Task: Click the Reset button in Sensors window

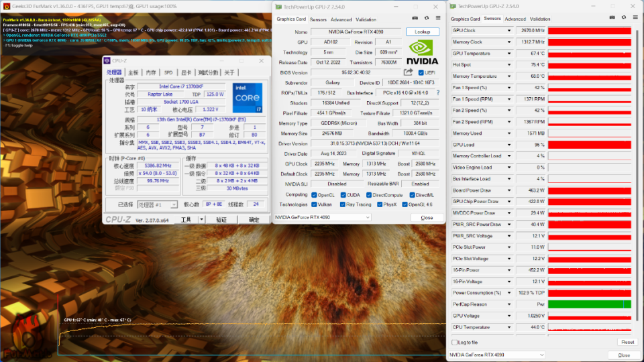Action: pyautogui.click(x=627, y=342)
